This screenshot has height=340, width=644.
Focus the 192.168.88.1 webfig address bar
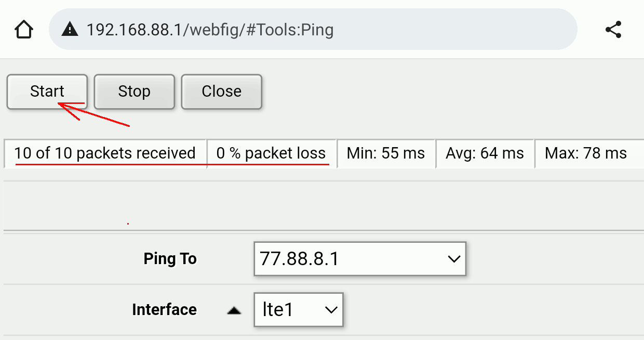(312, 30)
